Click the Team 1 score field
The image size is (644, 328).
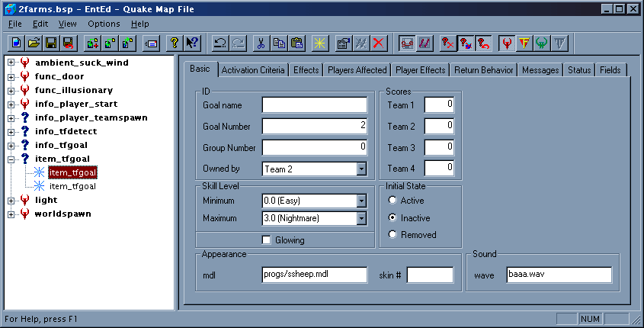(439, 105)
